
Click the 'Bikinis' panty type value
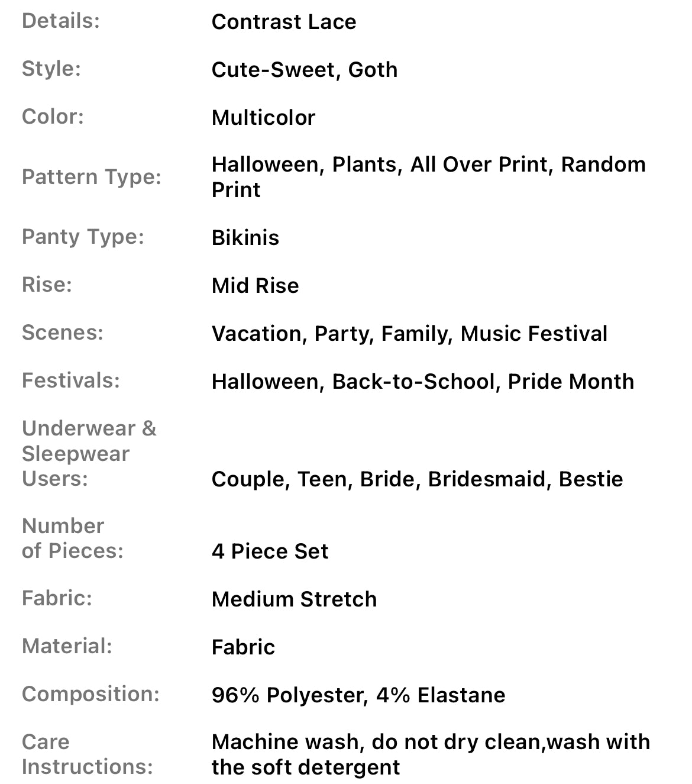[245, 238]
